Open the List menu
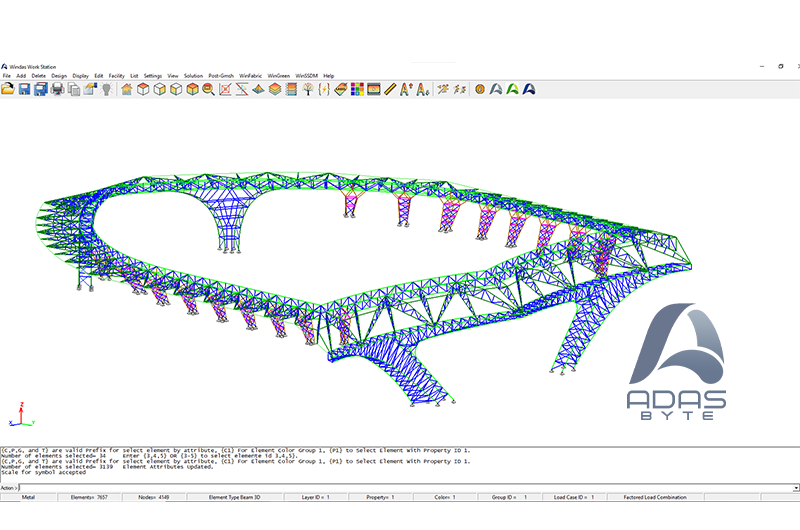This screenshot has width=800, height=530. 134,75
